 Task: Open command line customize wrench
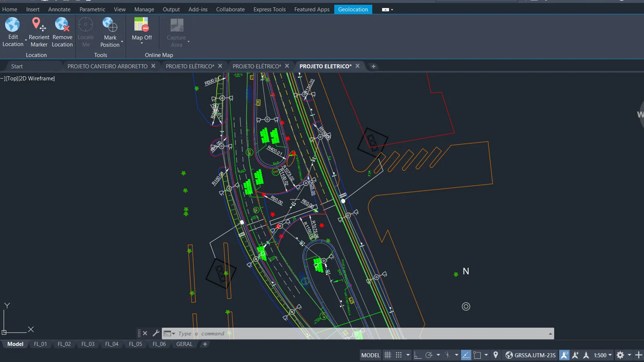coord(156,333)
